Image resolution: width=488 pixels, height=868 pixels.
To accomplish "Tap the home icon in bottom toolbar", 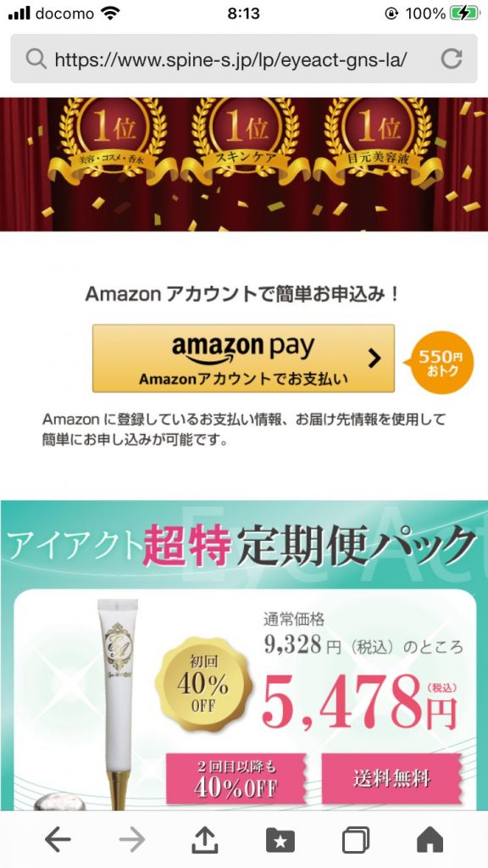I will [x=430, y=840].
